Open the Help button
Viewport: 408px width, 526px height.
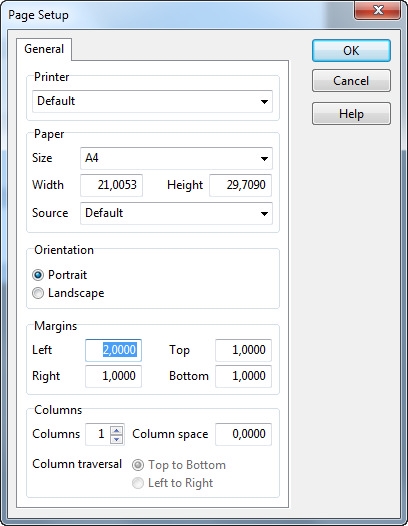[x=351, y=114]
